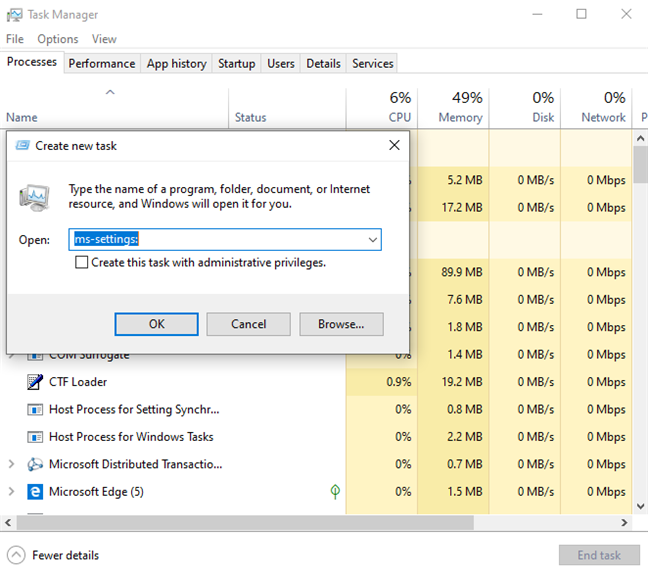Image resolution: width=648 pixels, height=578 pixels.
Task: Enable Create this task with administrative privileges
Action: [x=82, y=263]
